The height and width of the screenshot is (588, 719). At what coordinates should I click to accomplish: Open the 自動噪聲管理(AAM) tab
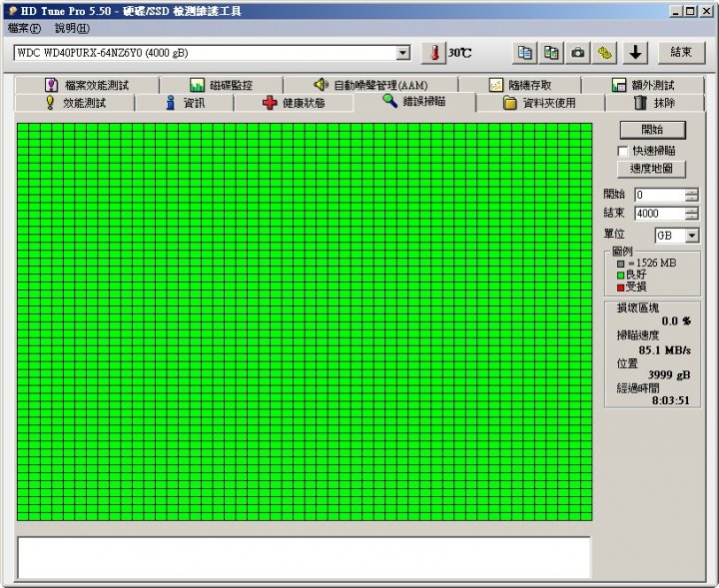(x=370, y=85)
